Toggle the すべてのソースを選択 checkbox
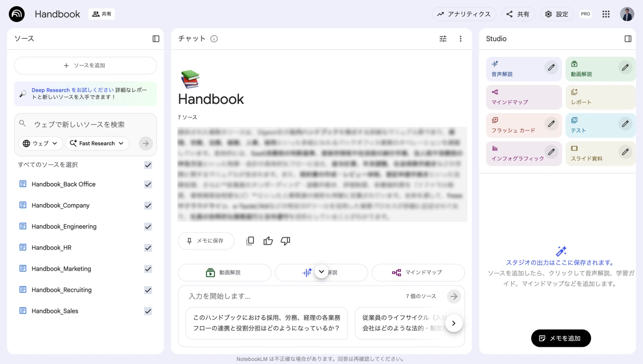 click(x=148, y=165)
